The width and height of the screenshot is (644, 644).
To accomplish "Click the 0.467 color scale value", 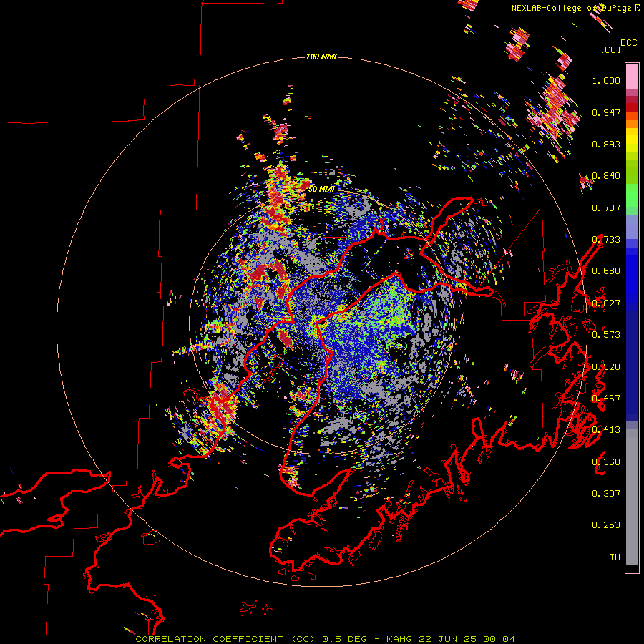I will 606,399.
